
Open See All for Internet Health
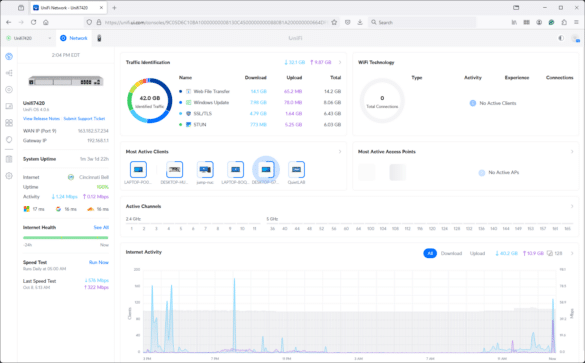tap(101, 227)
